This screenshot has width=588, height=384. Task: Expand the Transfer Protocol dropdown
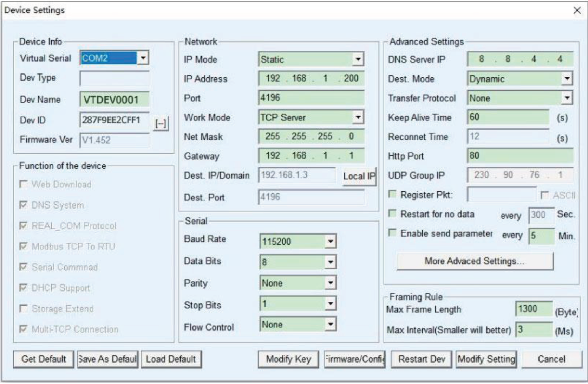tap(567, 98)
